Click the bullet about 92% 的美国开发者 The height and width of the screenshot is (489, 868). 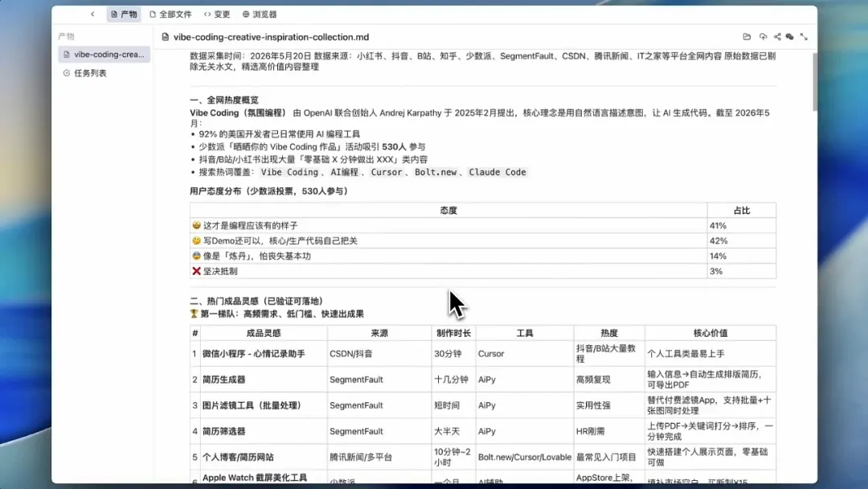(279, 134)
